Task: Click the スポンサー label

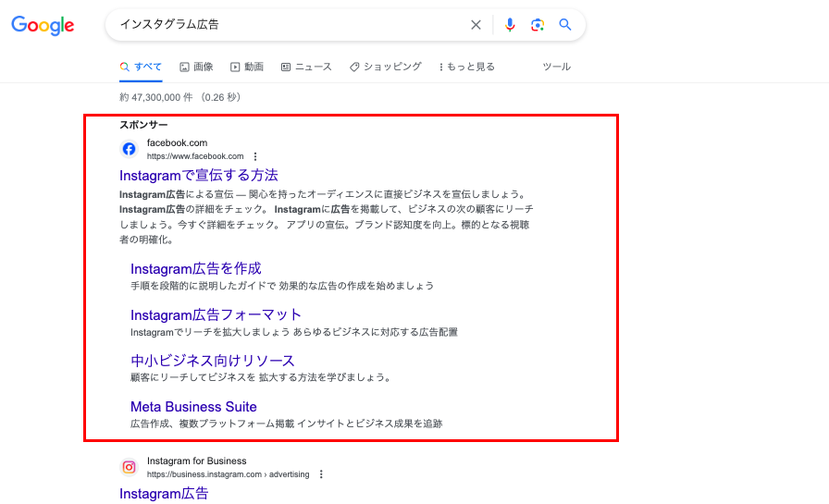Action: (x=143, y=125)
